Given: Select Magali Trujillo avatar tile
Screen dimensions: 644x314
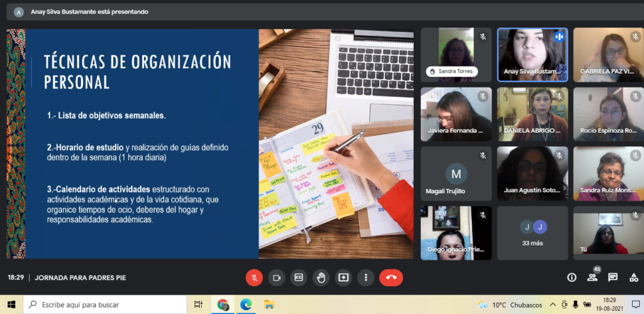Looking at the screenshot, I should [456, 174].
